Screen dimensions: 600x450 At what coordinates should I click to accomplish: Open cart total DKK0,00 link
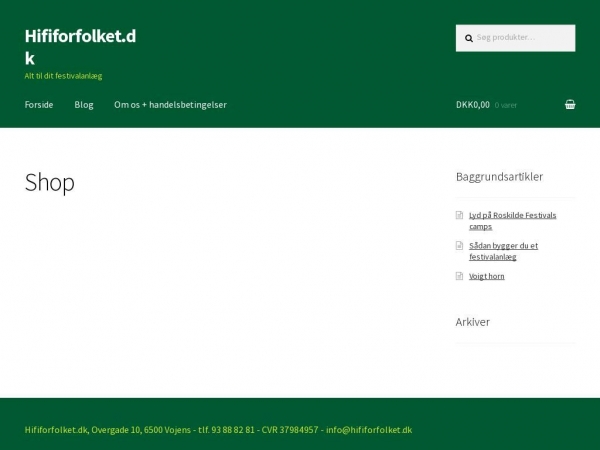point(473,104)
